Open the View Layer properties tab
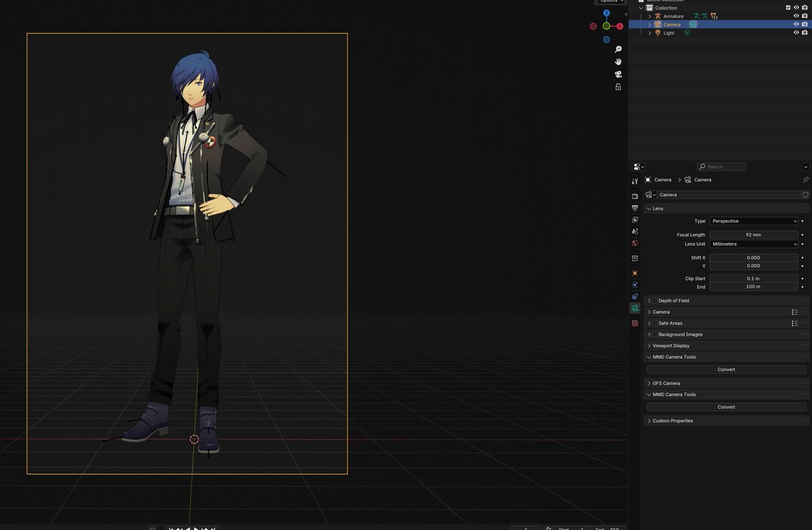The height and width of the screenshot is (530, 812). (635, 220)
